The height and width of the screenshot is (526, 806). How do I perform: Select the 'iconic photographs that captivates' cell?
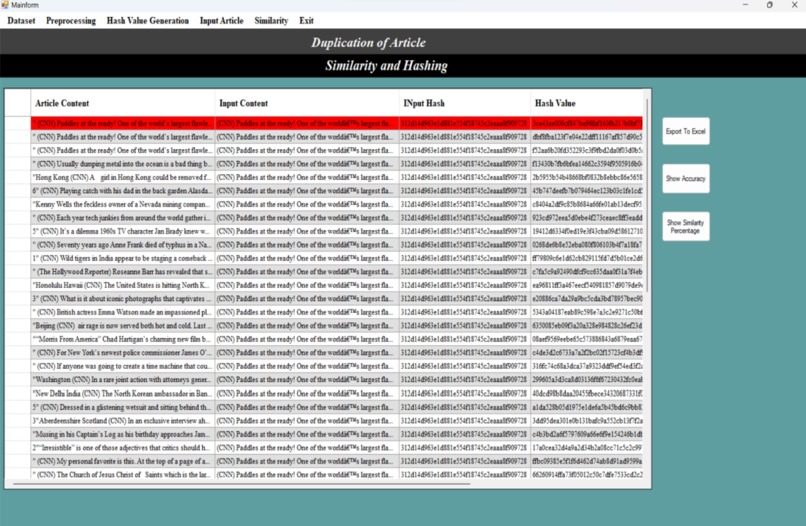(122, 299)
